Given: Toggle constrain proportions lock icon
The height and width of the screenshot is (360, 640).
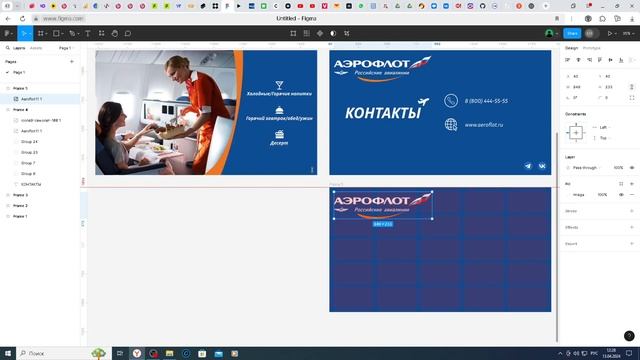Looking at the screenshot, I should pyautogui.click(x=631, y=87).
